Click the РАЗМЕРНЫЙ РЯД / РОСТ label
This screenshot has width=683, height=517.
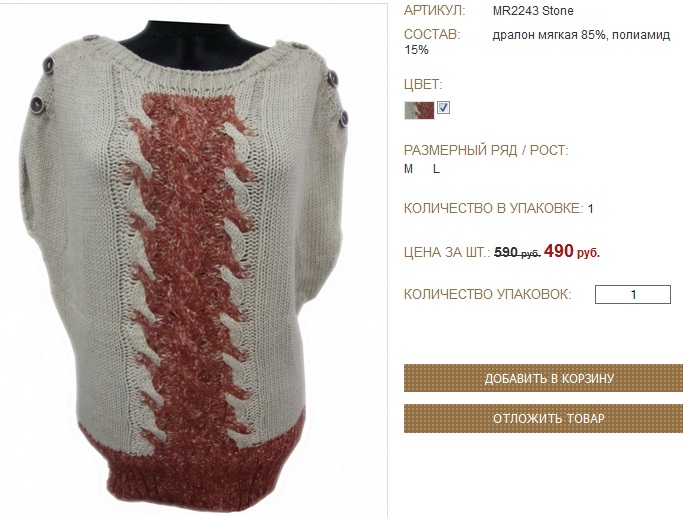click(x=486, y=151)
